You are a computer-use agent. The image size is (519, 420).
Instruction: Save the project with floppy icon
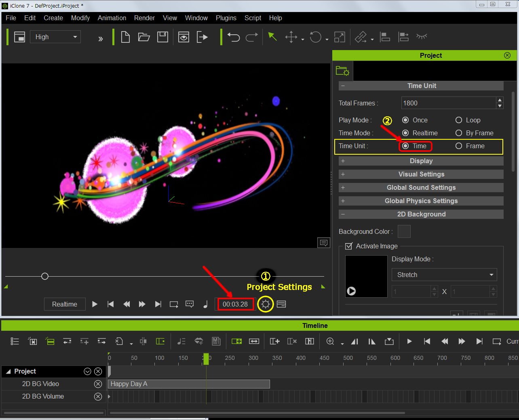point(162,37)
